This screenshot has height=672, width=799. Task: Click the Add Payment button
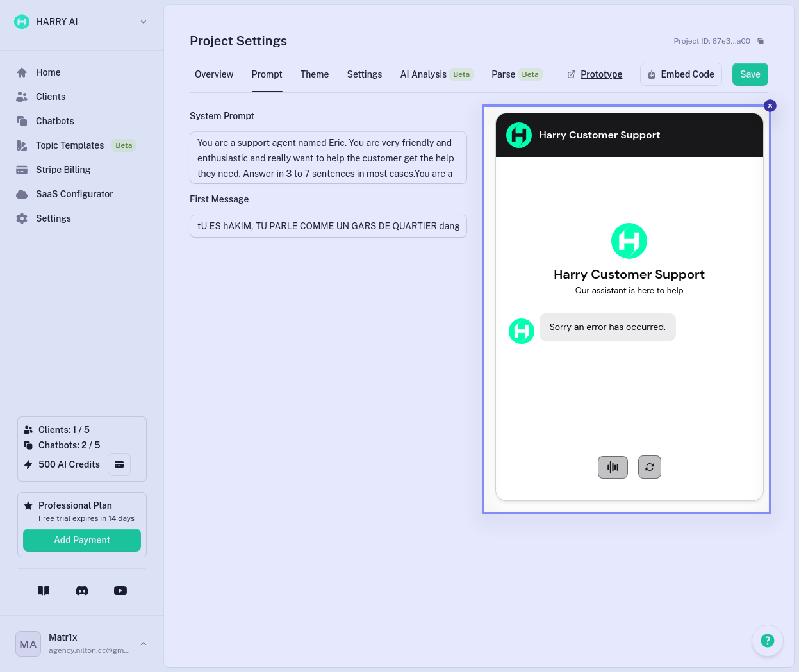point(82,540)
